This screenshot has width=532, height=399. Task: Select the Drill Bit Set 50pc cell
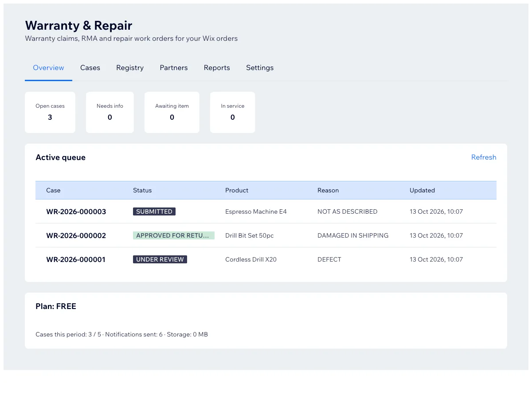(250, 235)
